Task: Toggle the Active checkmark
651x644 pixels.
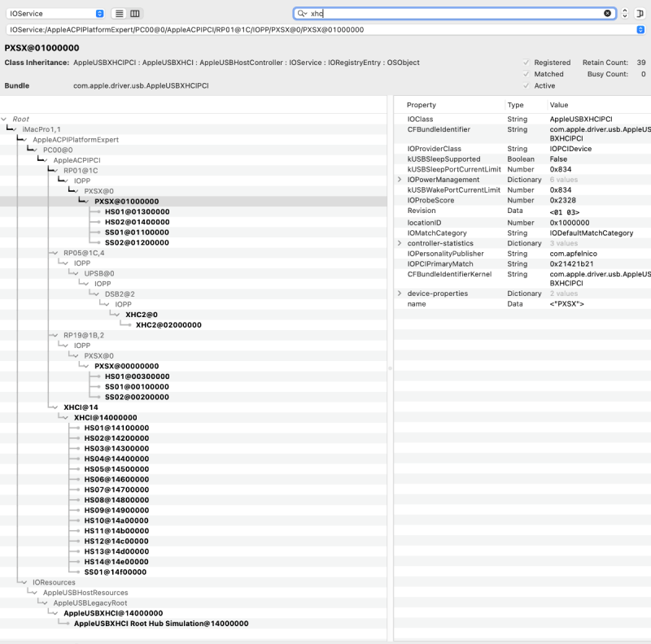Action: [x=526, y=85]
